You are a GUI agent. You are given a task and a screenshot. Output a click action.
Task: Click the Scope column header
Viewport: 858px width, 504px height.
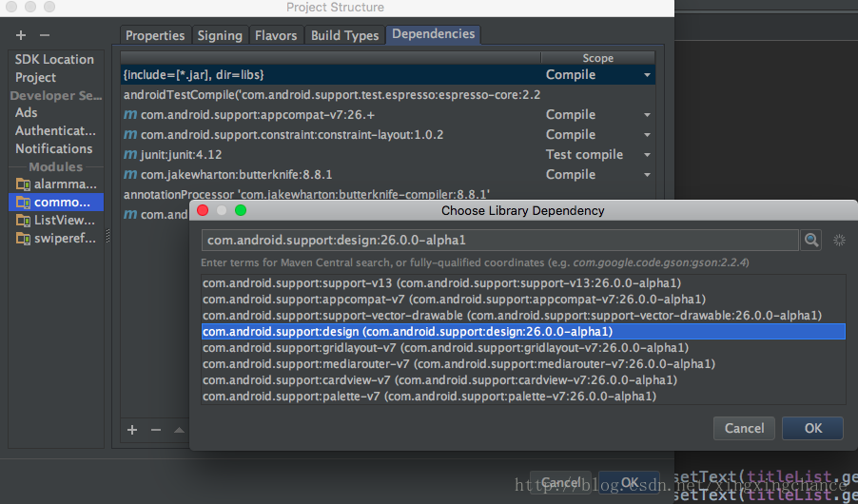(597, 58)
